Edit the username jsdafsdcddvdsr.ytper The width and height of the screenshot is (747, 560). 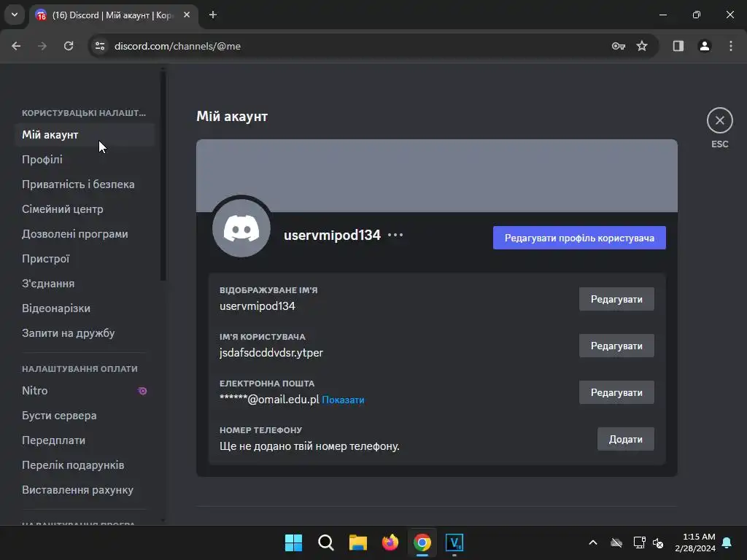point(616,346)
